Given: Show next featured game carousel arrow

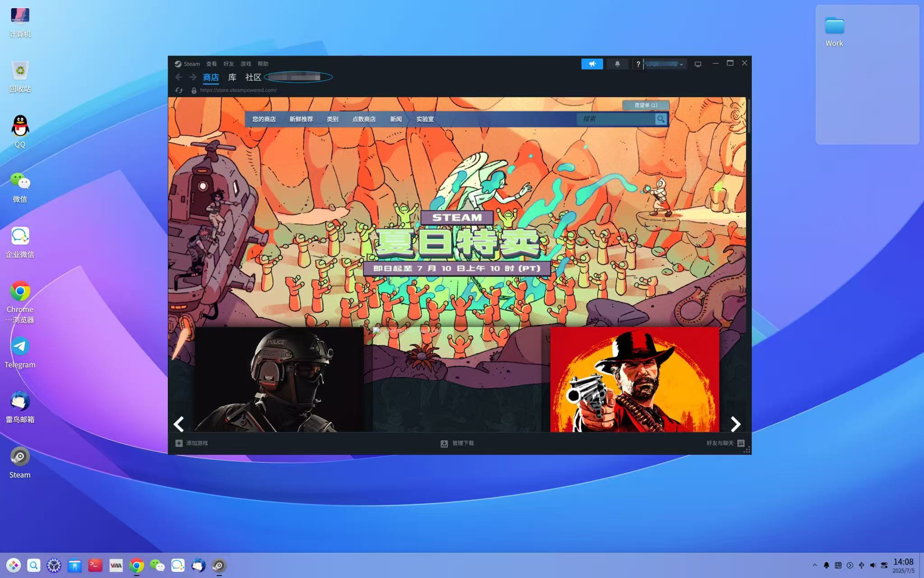Looking at the screenshot, I should click(x=735, y=424).
